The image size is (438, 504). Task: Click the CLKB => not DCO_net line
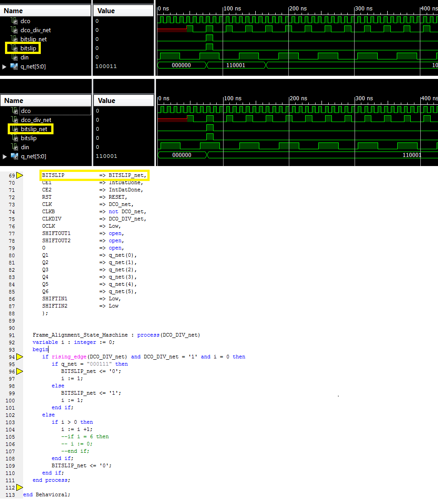pyautogui.click(x=94, y=211)
